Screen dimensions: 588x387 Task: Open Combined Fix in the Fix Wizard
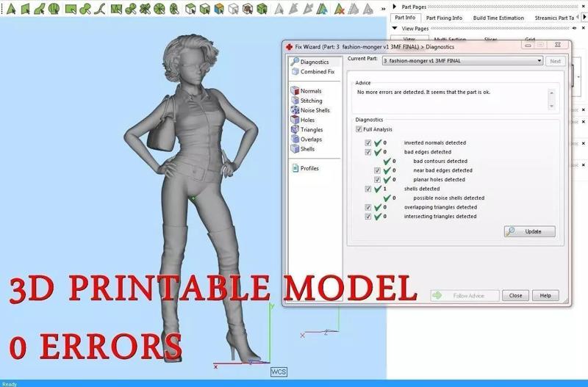tap(318, 71)
